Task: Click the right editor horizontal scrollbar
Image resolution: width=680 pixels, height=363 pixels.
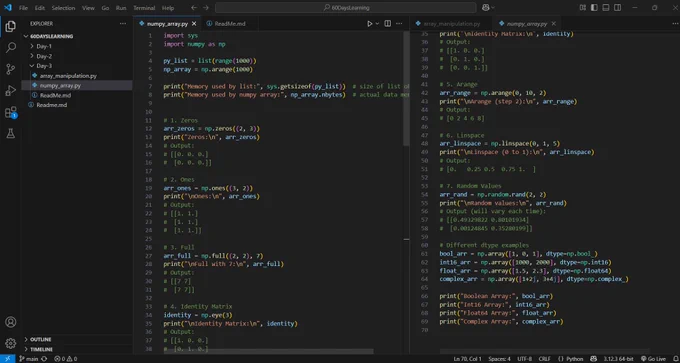Action: click(545, 351)
